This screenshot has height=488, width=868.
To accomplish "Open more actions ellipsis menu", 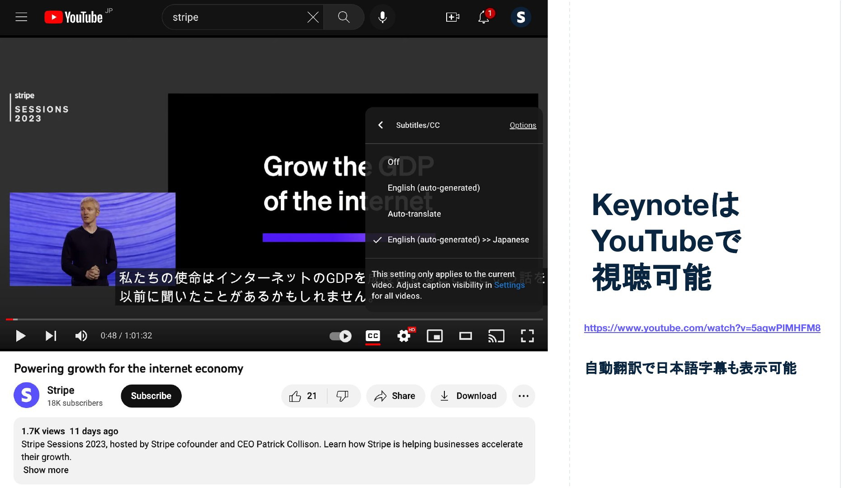I will 524,396.
